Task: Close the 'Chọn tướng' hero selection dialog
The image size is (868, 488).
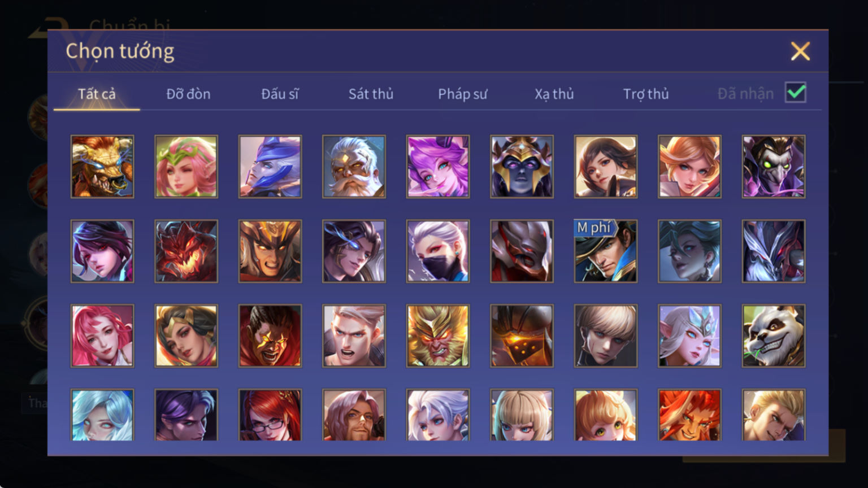Action: [800, 51]
